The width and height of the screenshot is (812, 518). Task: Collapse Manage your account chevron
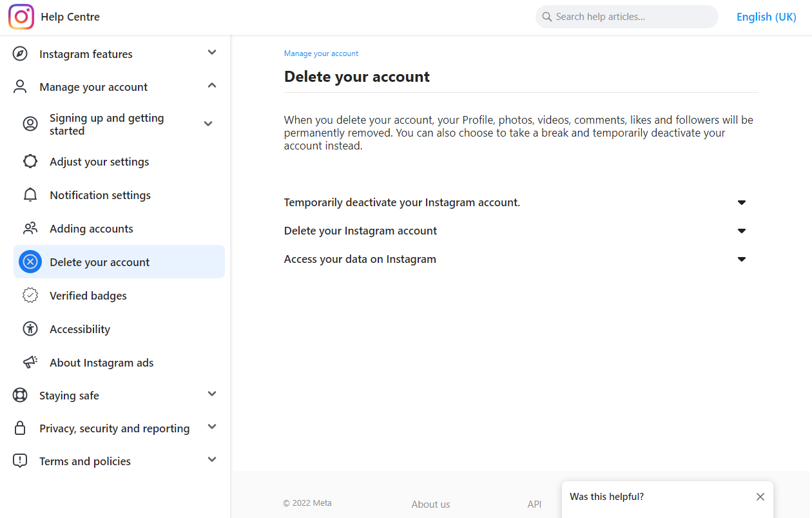click(x=212, y=86)
